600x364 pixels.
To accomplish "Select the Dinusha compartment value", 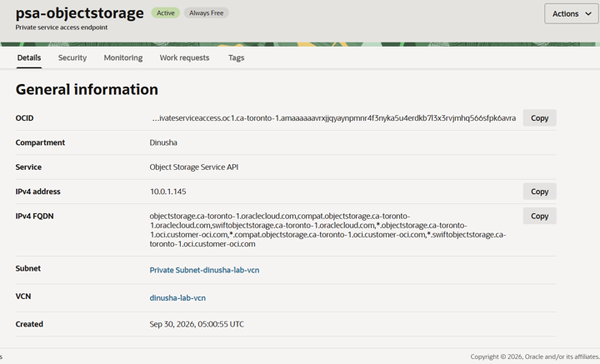I will click(163, 142).
